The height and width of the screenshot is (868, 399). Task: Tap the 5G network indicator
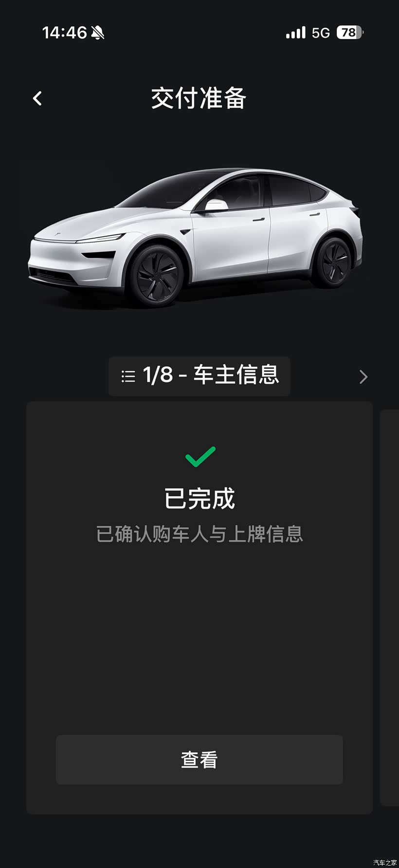[321, 33]
